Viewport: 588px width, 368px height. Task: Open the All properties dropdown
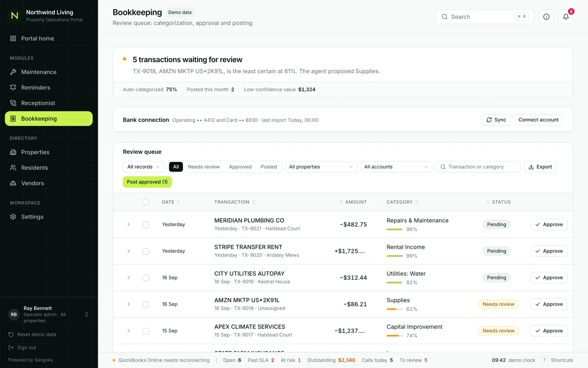point(321,167)
